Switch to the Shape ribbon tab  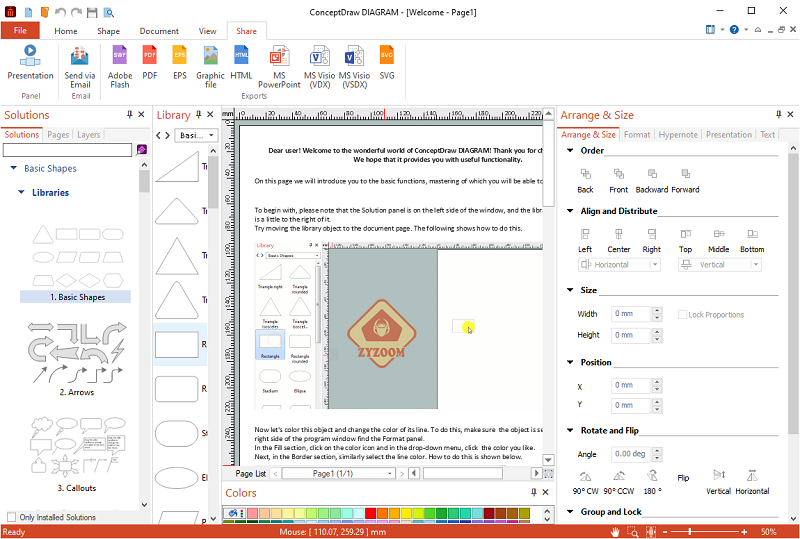pyautogui.click(x=108, y=31)
